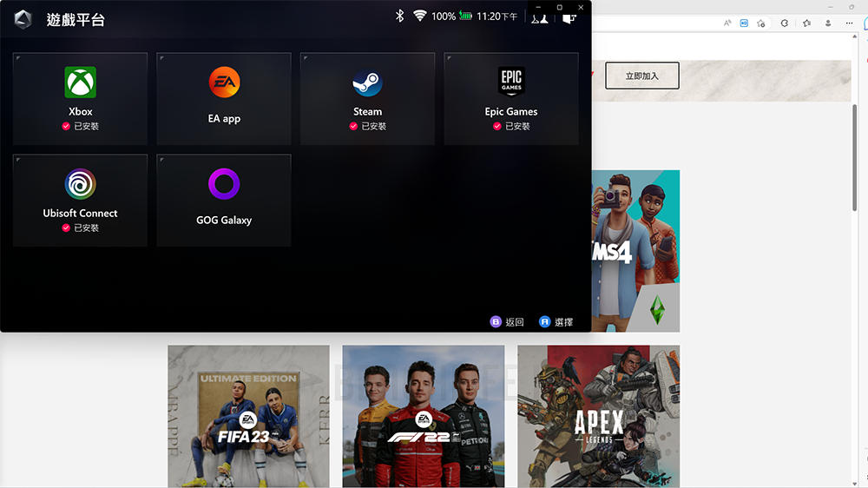Select the Epic Games platform tile
The height and width of the screenshot is (488, 868).
point(511,99)
